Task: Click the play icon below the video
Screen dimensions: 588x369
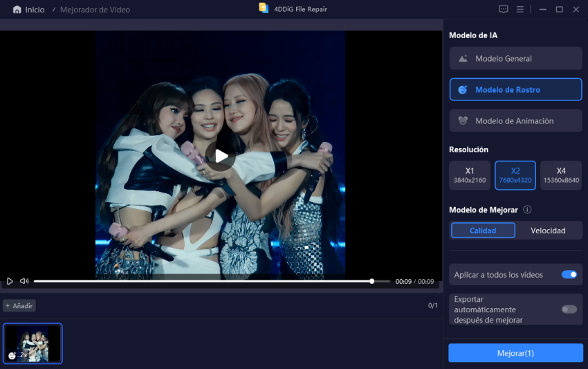Action: click(10, 281)
